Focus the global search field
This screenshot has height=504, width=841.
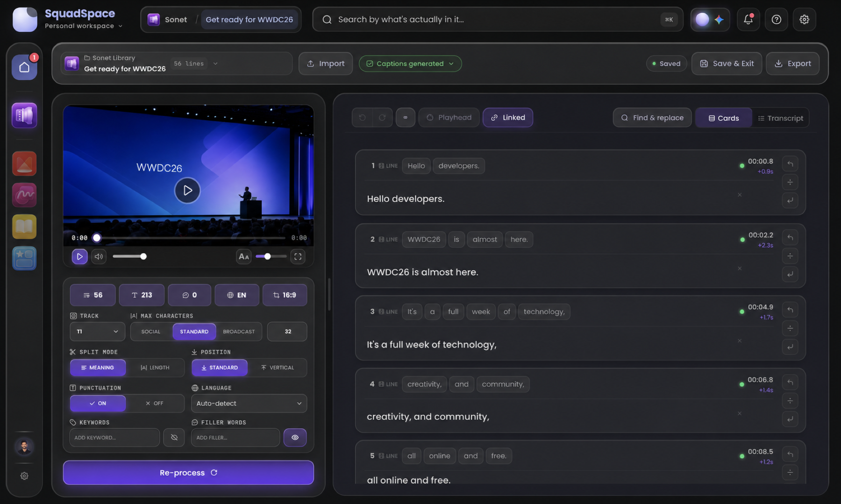[498, 20]
